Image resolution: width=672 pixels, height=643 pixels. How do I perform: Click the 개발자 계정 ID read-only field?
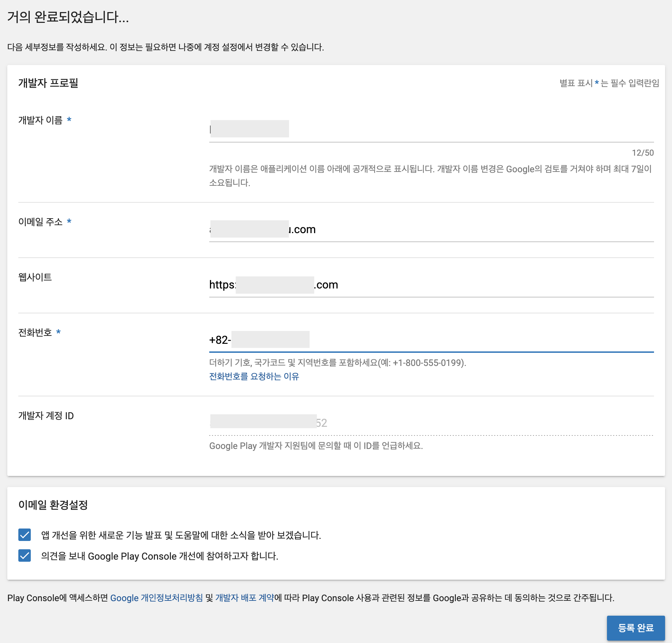[431, 423]
